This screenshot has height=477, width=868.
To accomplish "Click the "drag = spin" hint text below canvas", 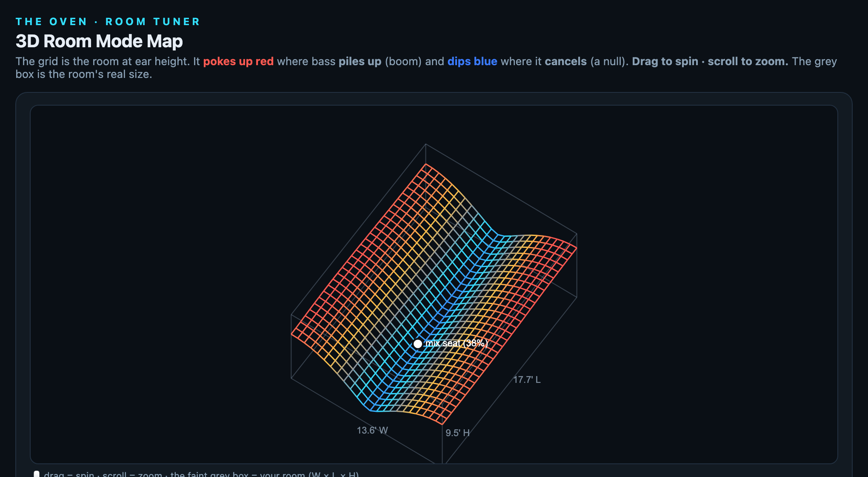I will (69, 474).
